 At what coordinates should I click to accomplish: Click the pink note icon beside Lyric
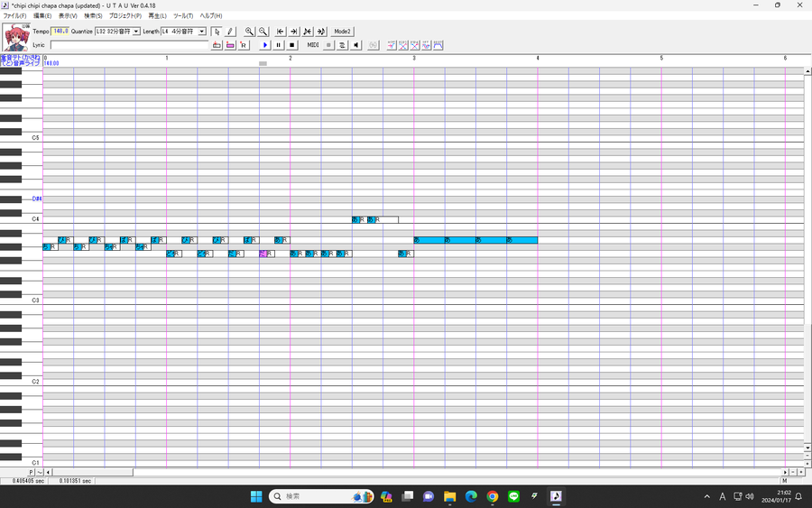tap(230, 45)
